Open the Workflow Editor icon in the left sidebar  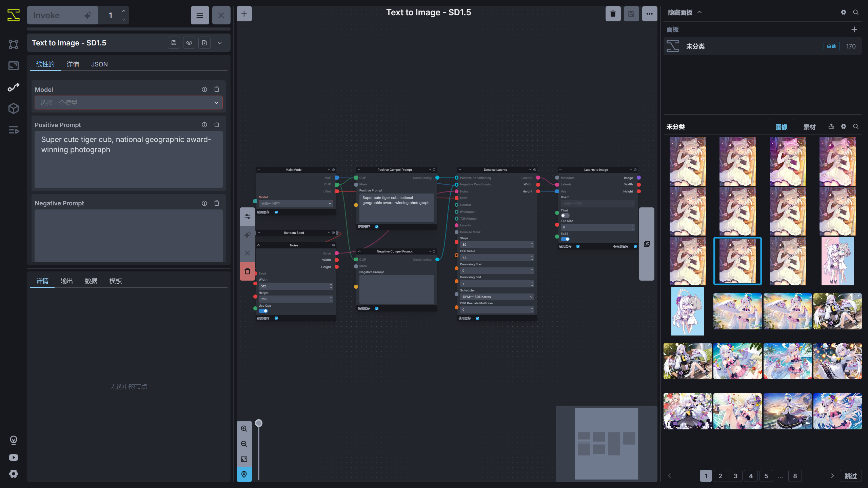14,87
